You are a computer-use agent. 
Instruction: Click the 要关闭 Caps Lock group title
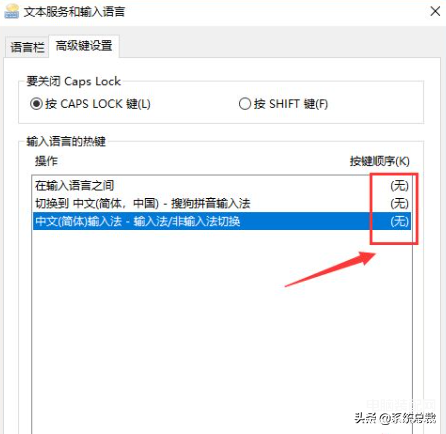point(73,81)
